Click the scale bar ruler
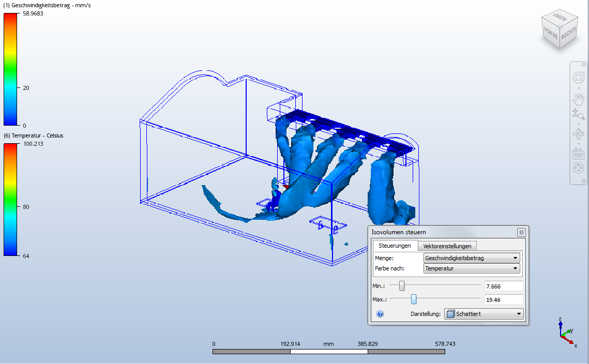 pyautogui.click(x=329, y=352)
